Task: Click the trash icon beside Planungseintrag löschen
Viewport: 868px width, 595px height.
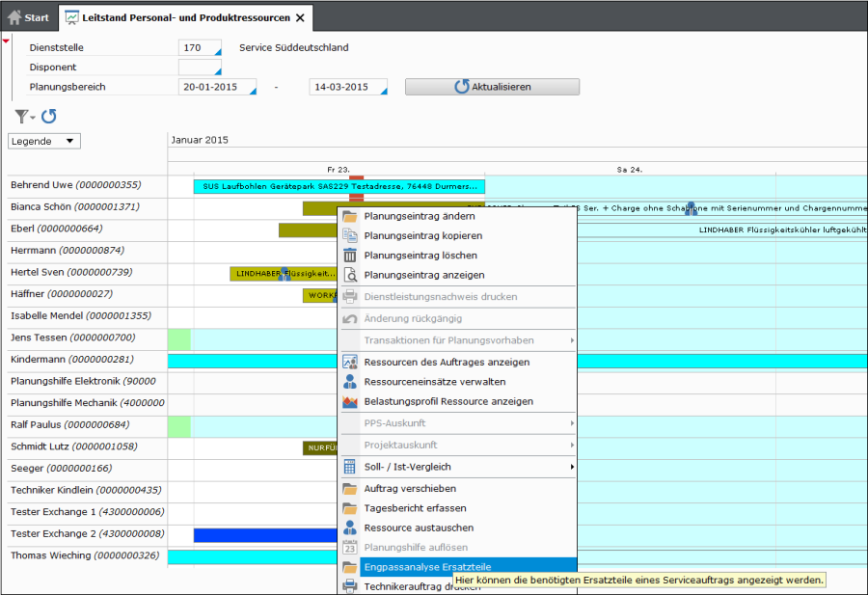Action: point(350,256)
